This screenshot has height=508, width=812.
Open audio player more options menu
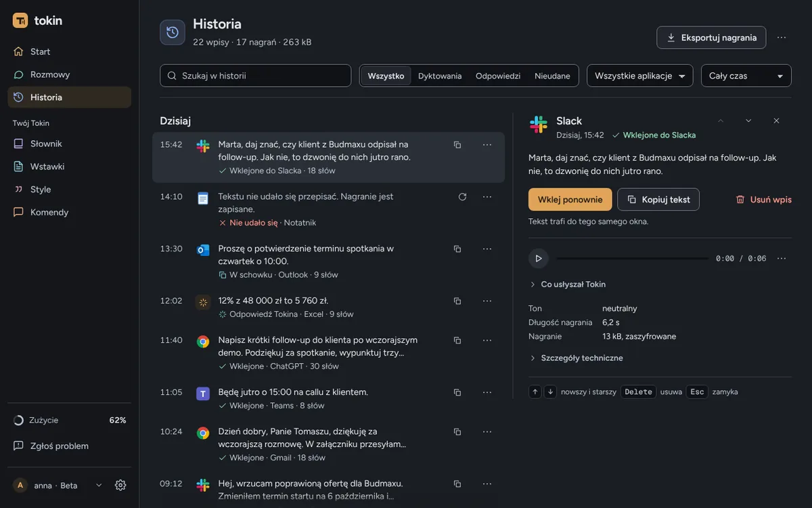tap(782, 258)
